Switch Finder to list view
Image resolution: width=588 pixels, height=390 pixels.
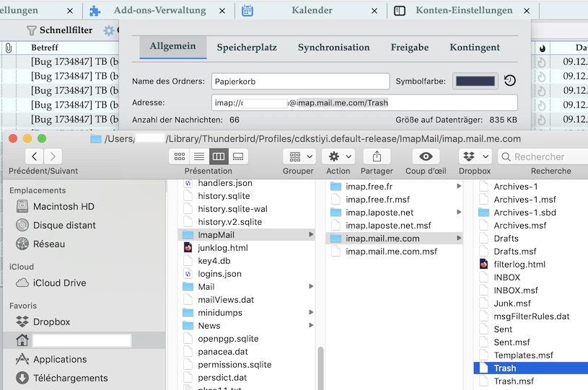click(199, 156)
